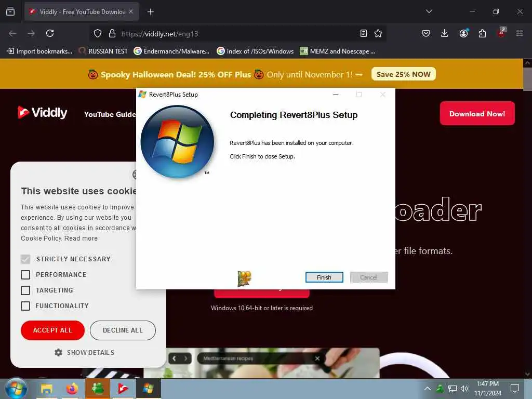Enable the Targeting cookies checkbox
532x399 pixels.
point(25,290)
